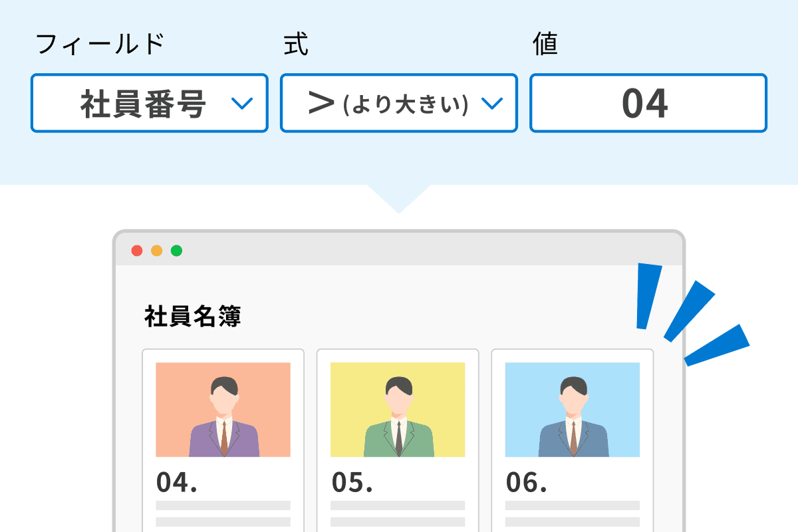Open the 社員番号 field dropdown
This screenshot has width=798, height=532.
(150, 103)
